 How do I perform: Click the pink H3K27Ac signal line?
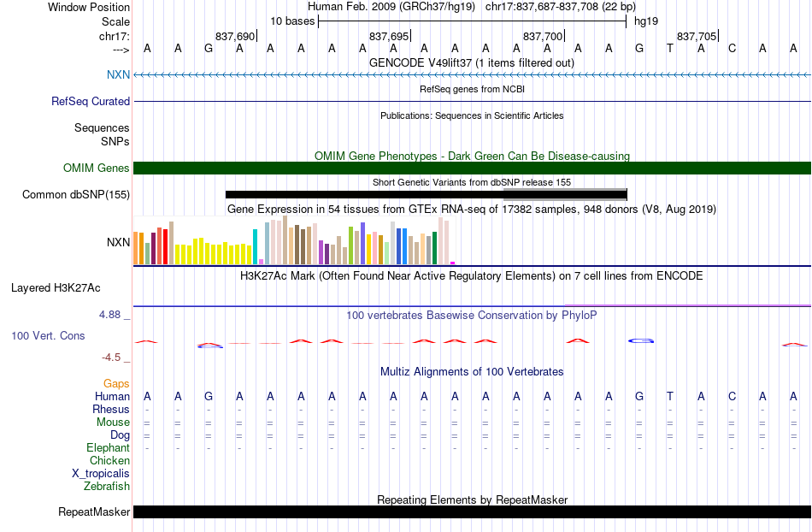point(688,305)
